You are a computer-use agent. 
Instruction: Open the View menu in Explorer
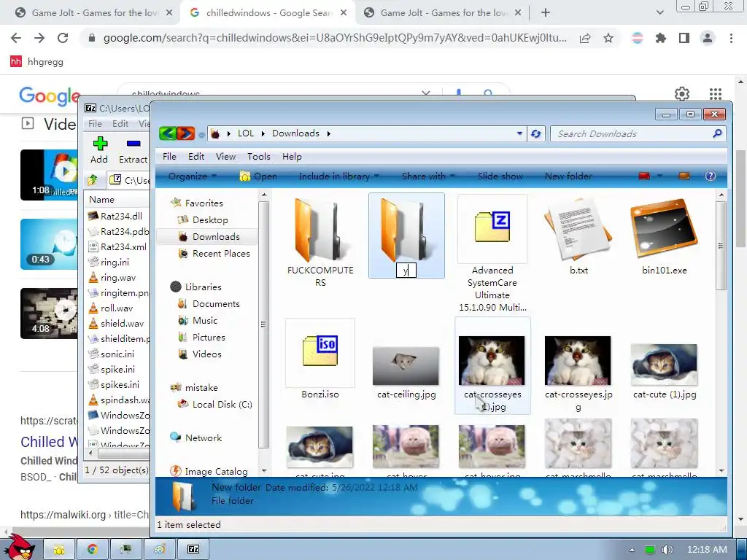225,157
